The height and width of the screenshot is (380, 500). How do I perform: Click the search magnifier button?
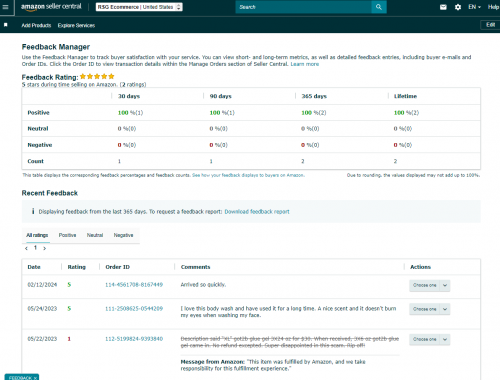379,7
